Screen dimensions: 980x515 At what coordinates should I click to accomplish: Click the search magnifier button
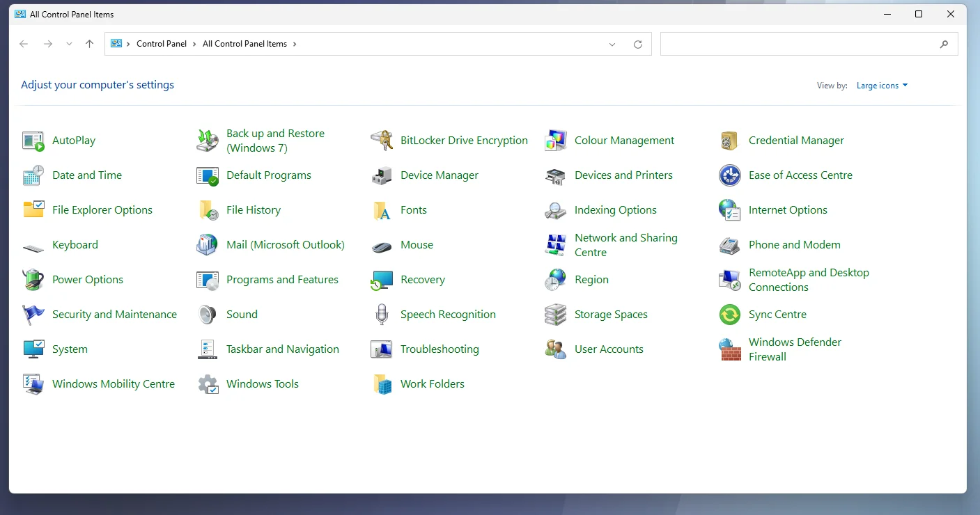[944, 44]
